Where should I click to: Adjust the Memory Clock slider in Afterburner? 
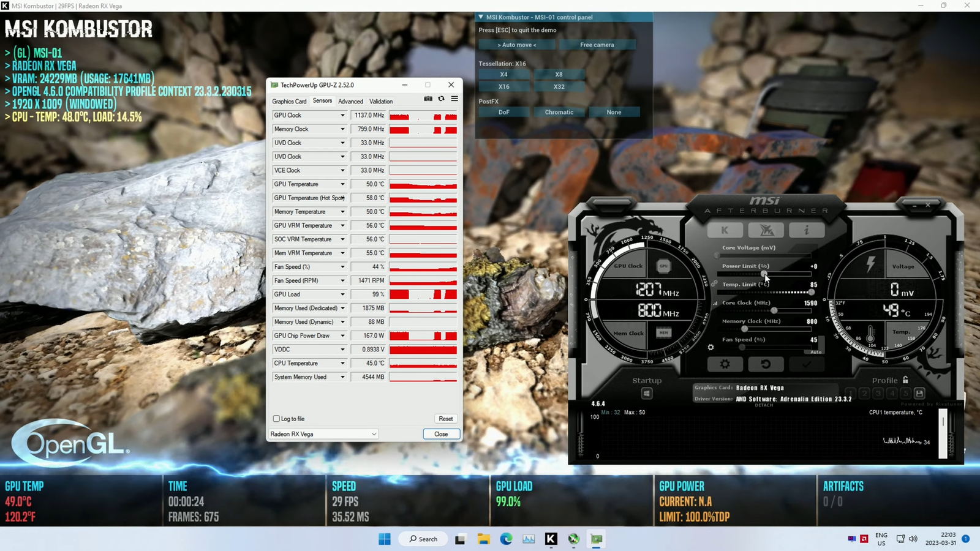click(766, 329)
